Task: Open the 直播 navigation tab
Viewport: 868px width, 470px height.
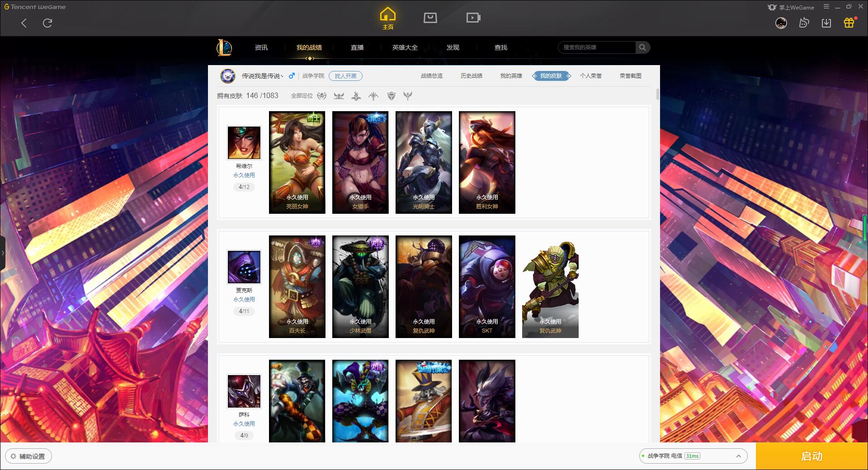Action: 357,47
